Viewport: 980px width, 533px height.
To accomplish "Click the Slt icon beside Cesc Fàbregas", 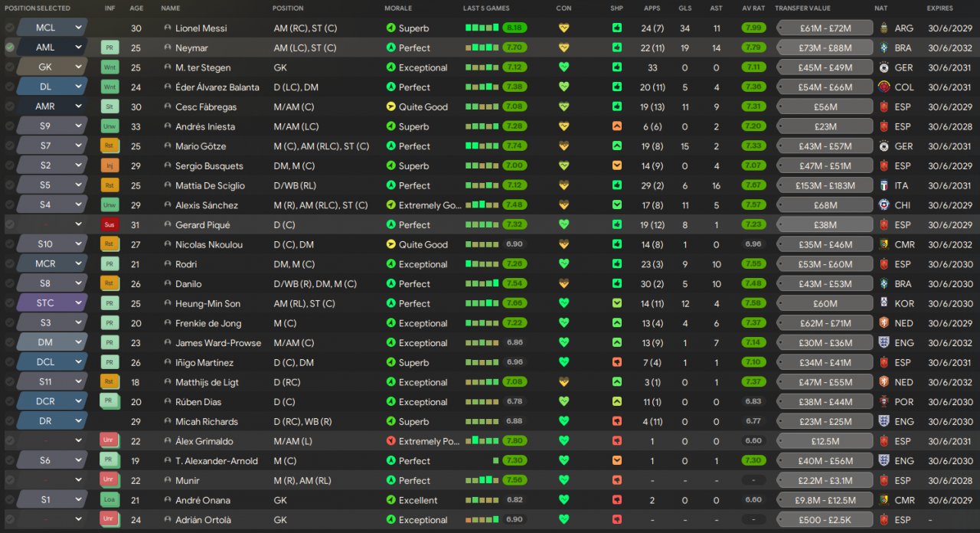I will click(x=110, y=106).
